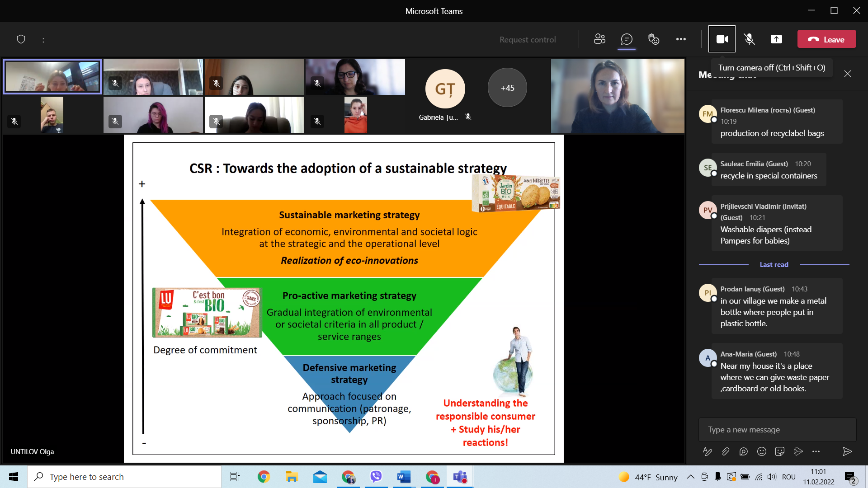Toggle the meeting chat panel icon

pyautogui.click(x=627, y=39)
